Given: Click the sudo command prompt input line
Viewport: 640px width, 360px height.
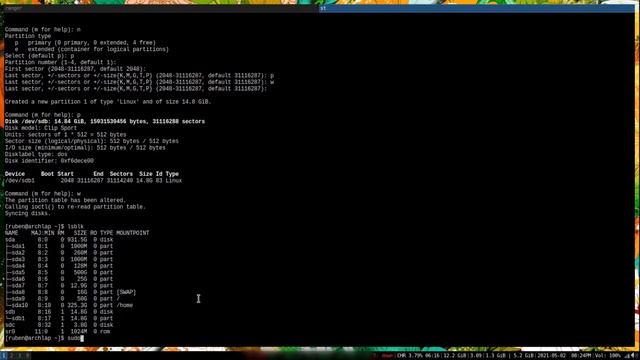Looking at the screenshot, I should [x=44, y=338].
